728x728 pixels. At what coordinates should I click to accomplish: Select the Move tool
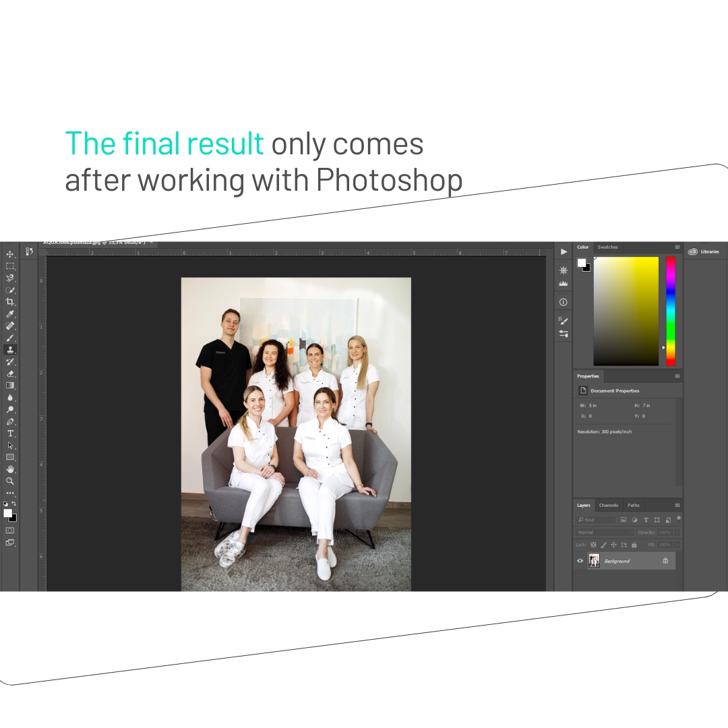[9, 254]
